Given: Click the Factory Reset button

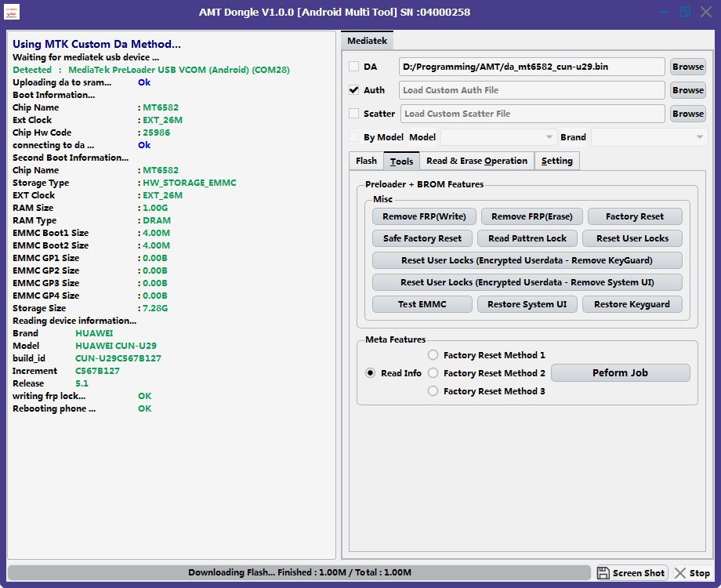Looking at the screenshot, I should 635,216.
